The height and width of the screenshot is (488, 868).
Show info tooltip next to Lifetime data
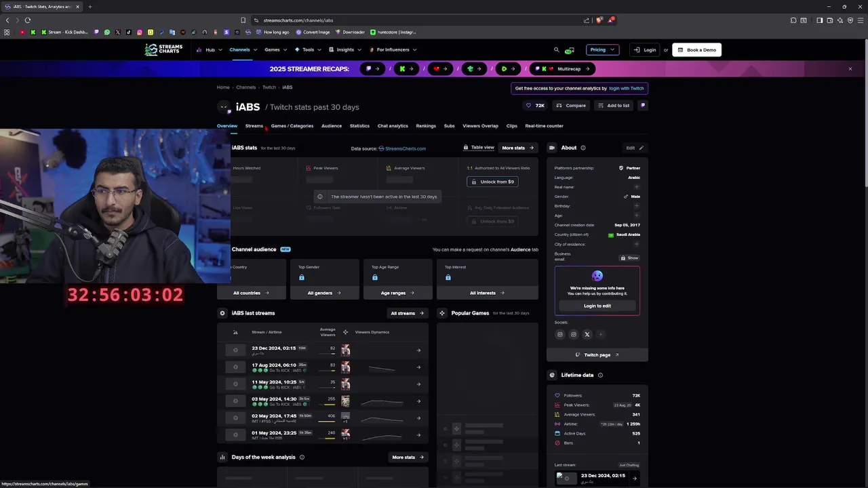coord(600,375)
